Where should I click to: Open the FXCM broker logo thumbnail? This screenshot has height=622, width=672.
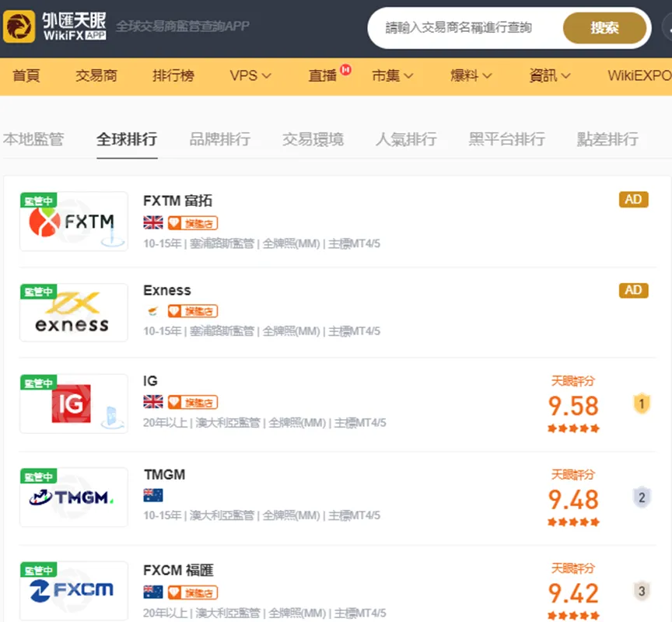coord(74,591)
